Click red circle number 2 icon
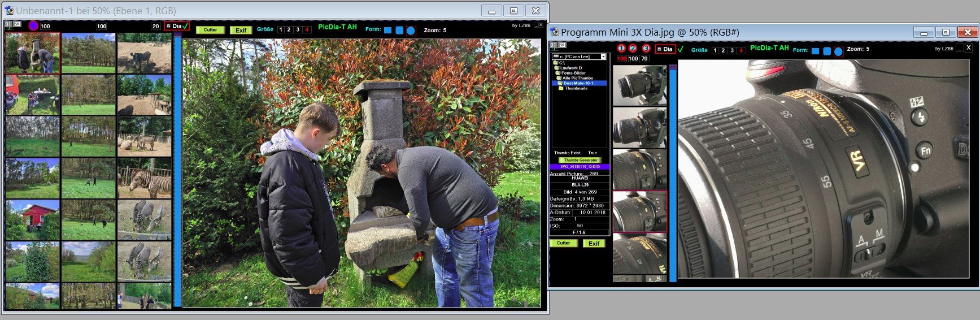The image size is (980, 320). pyautogui.click(x=633, y=49)
